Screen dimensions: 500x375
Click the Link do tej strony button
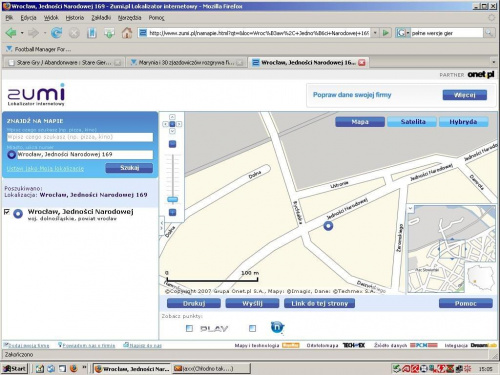(x=319, y=303)
